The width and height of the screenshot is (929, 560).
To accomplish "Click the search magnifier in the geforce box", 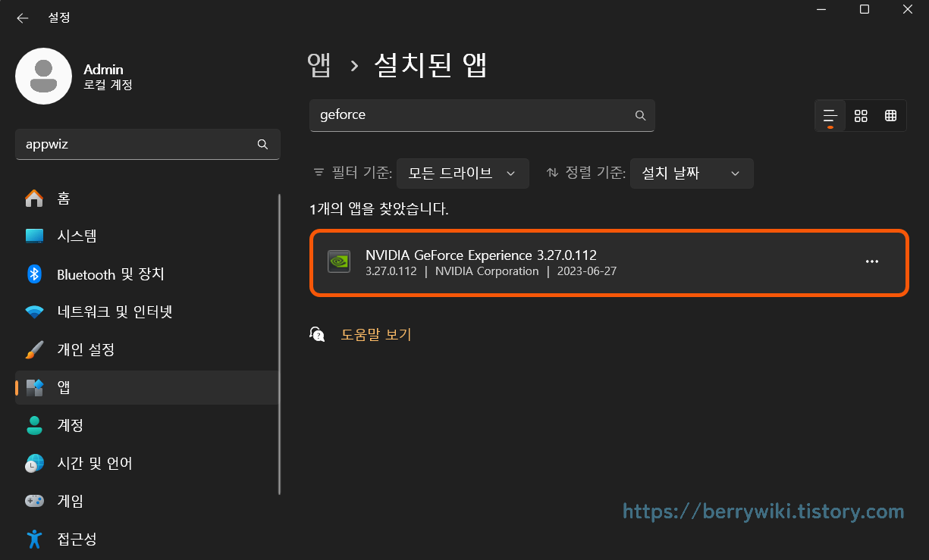I will pos(640,115).
